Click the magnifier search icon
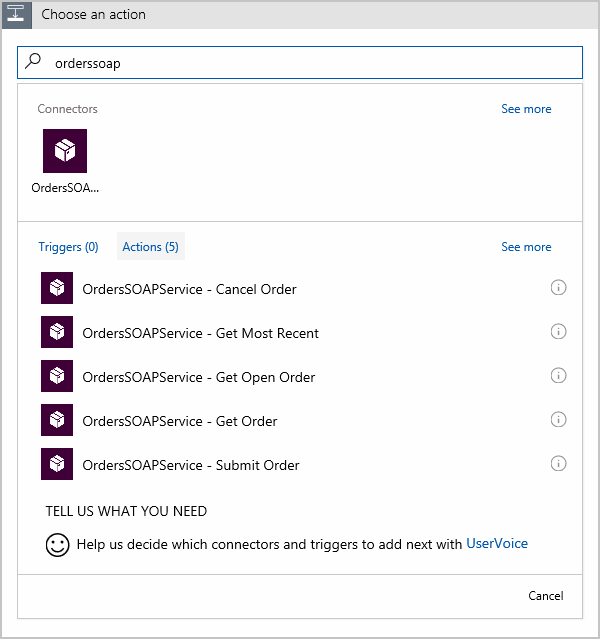Image resolution: width=600 pixels, height=639 pixels. pos(33,62)
